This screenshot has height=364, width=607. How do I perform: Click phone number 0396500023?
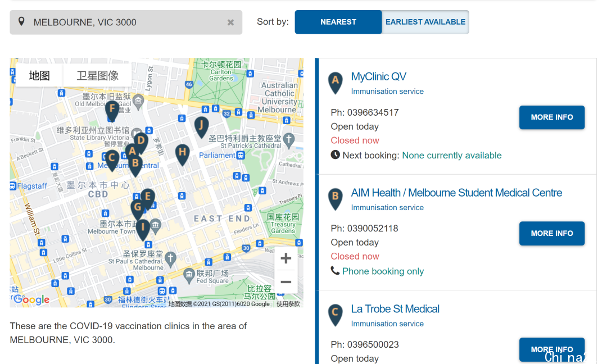click(x=373, y=344)
